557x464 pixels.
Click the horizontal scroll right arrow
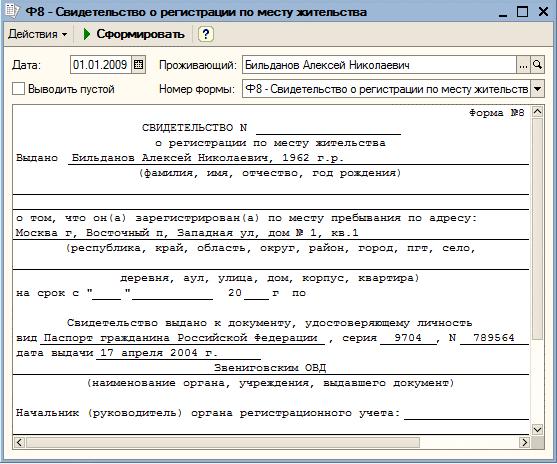524,442
